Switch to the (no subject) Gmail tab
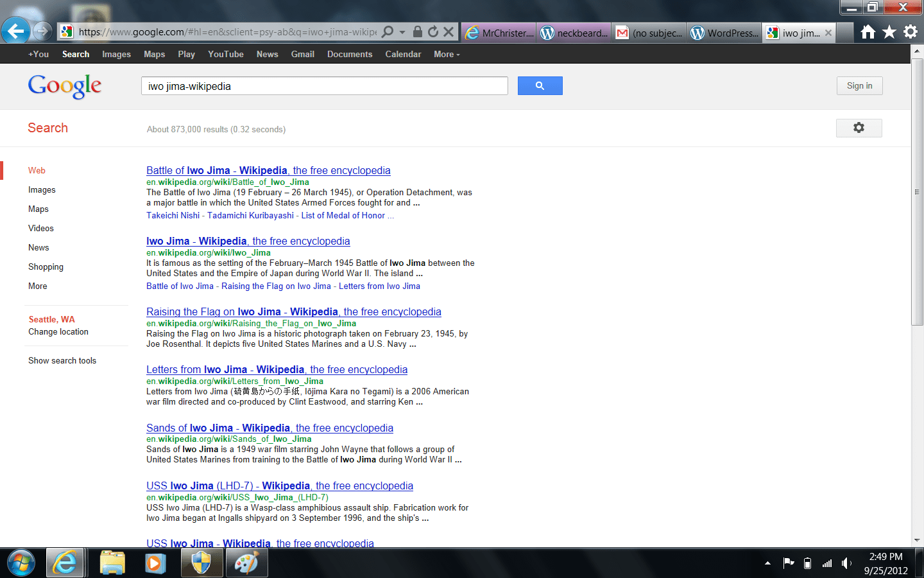Viewport: 924px width, 578px height. pos(649,33)
